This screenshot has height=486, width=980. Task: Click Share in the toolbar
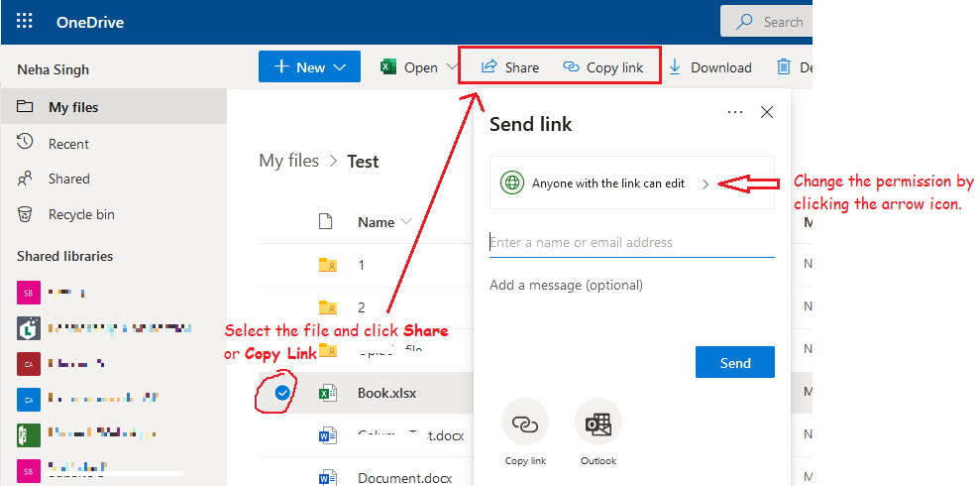pos(509,66)
